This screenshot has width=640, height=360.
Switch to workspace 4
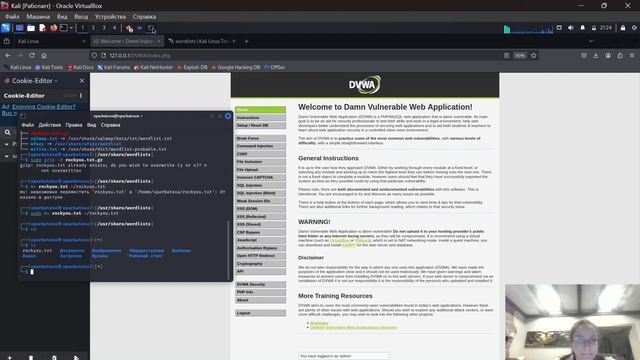(x=114, y=28)
